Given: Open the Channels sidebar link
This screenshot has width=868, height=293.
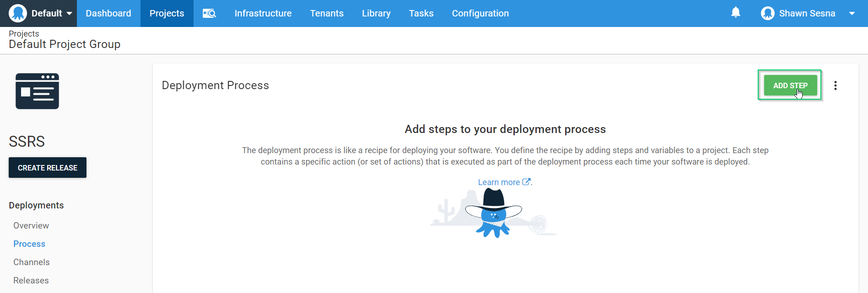Looking at the screenshot, I should pyautogui.click(x=31, y=262).
